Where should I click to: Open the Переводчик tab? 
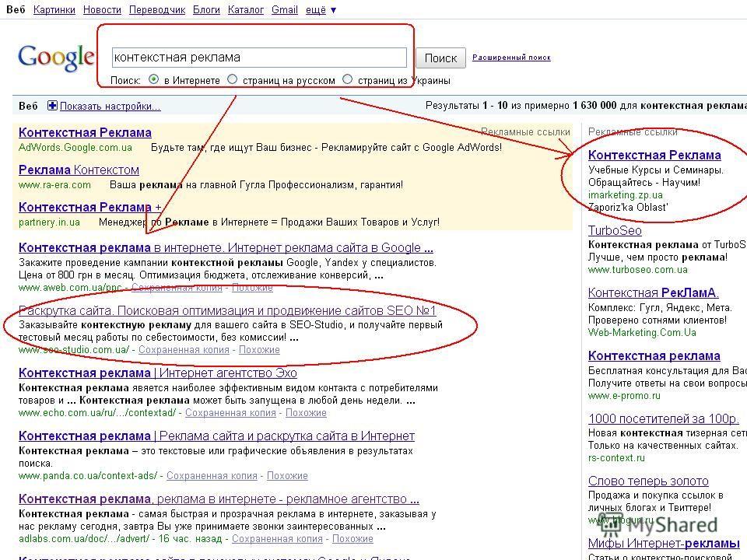pos(157,9)
